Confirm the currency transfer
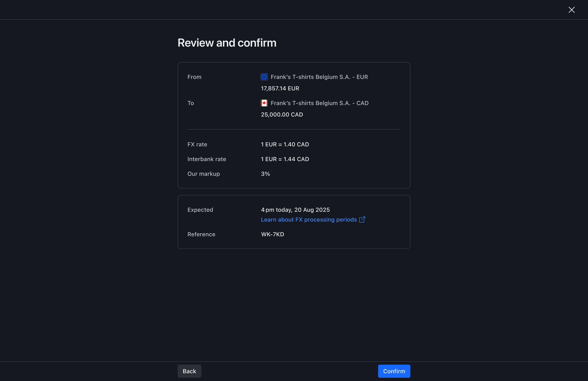The image size is (588, 381). pos(394,371)
